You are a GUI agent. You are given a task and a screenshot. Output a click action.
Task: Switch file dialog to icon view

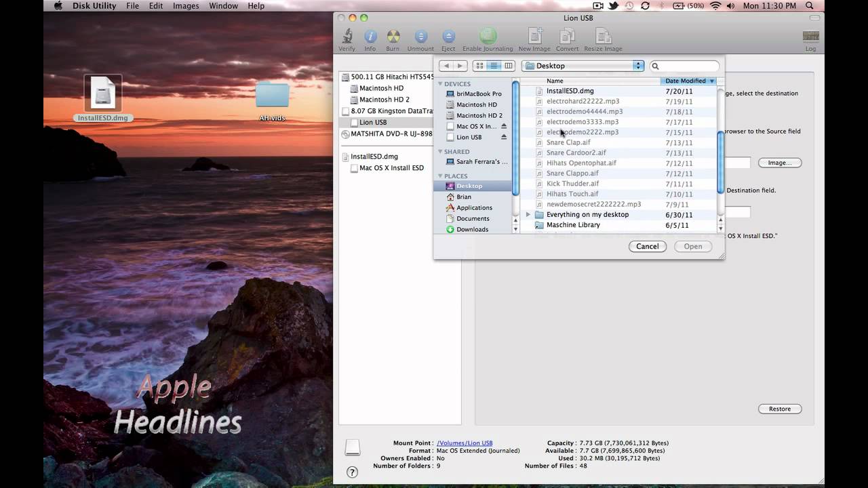click(x=479, y=66)
